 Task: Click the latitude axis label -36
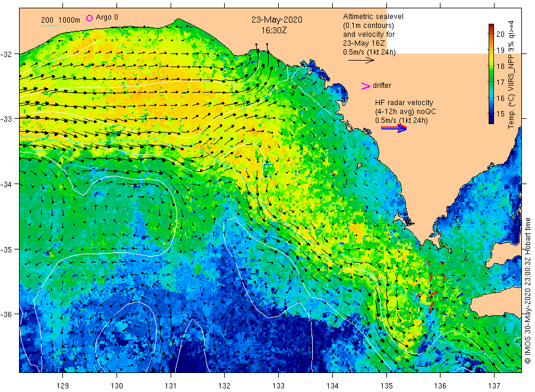pyautogui.click(x=7, y=314)
